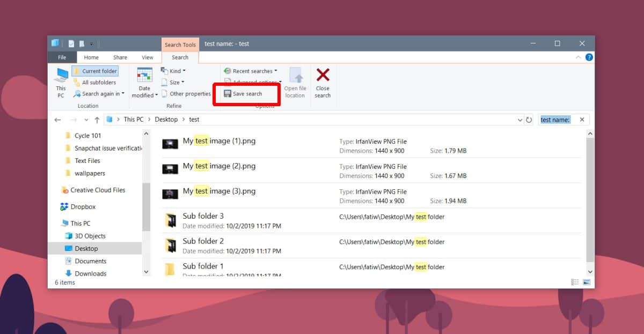Go up one level with Up arrow
This screenshot has height=334, width=644.
coord(97,120)
